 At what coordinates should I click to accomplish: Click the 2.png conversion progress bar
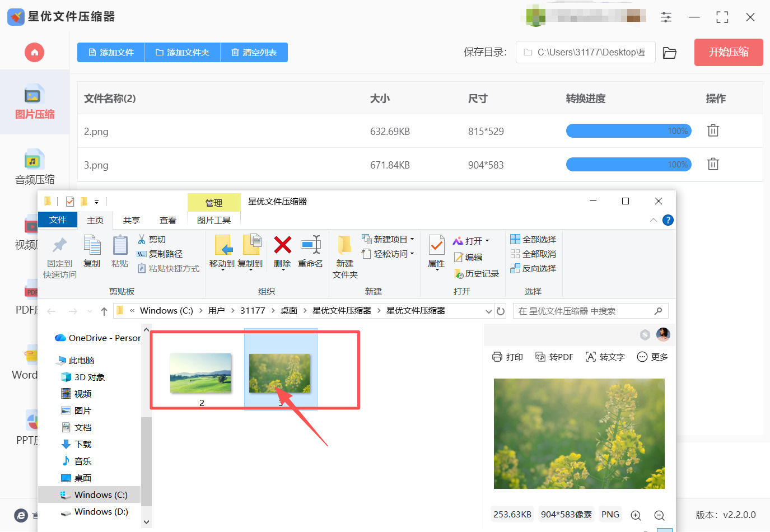coord(629,131)
